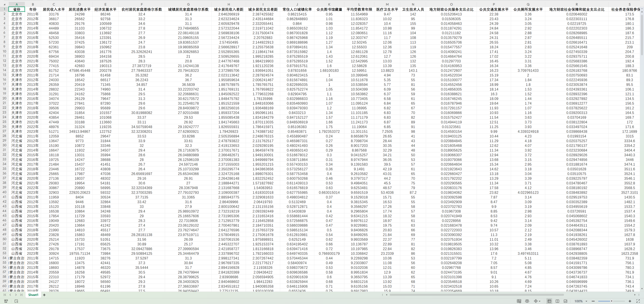Jump to first sheet navigation button
644x304 pixels.
[x=5, y=295]
